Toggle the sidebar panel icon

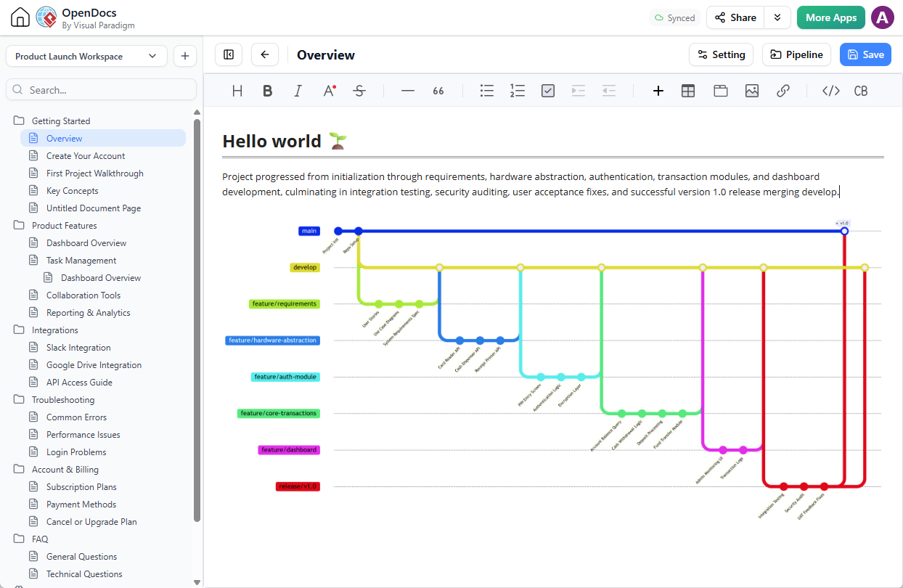pyautogui.click(x=229, y=54)
